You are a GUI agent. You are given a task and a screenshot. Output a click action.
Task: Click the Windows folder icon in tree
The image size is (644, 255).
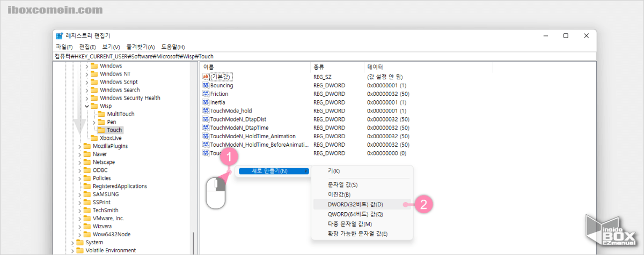pos(94,66)
